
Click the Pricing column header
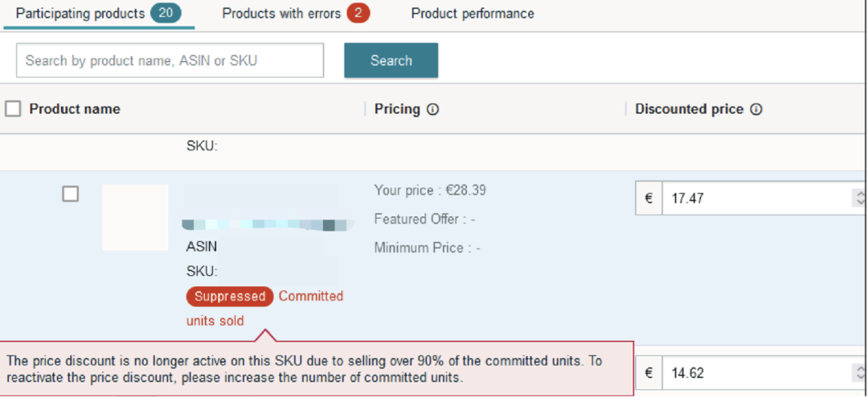click(397, 109)
